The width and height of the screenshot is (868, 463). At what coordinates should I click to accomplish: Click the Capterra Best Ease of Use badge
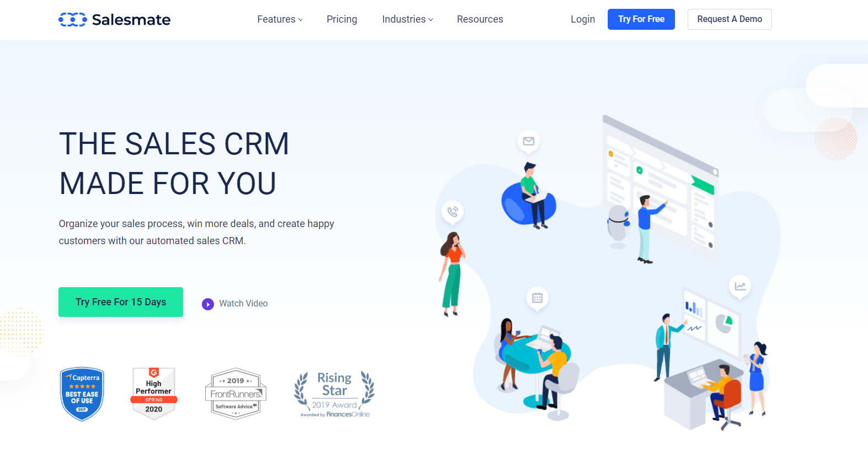(x=82, y=394)
